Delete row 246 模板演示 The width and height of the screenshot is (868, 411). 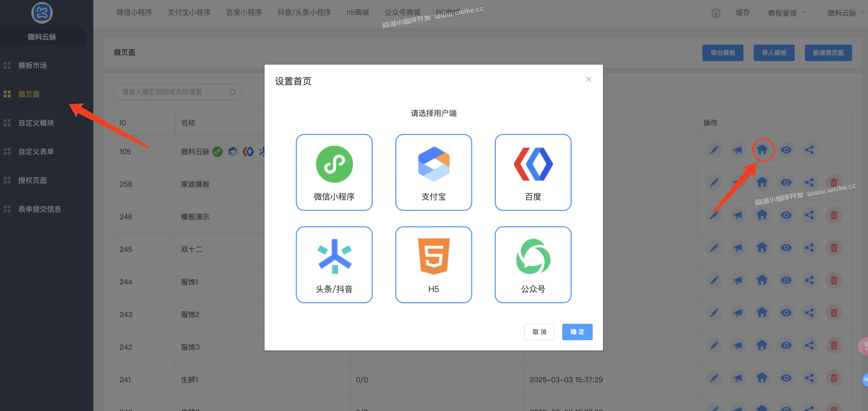click(x=834, y=215)
